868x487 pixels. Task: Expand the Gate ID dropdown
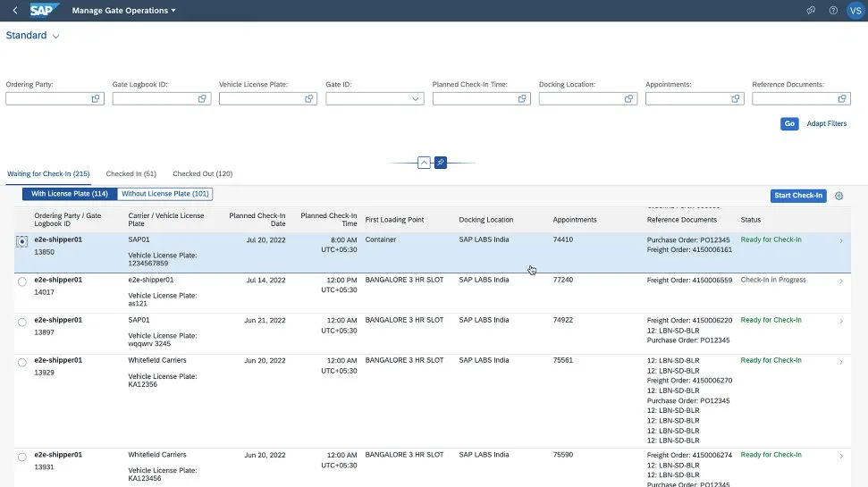pyautogui.click(x=416, y=99)
